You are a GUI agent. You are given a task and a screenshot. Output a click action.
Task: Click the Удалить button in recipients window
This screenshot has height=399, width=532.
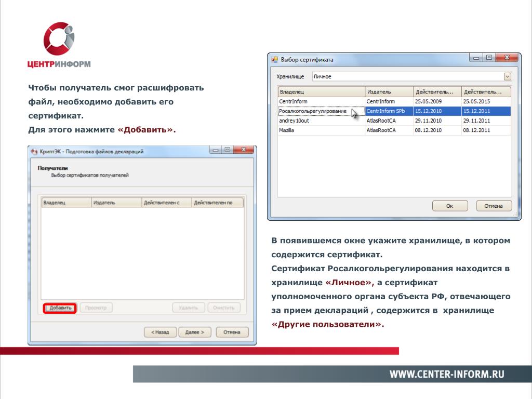point(188,308)
